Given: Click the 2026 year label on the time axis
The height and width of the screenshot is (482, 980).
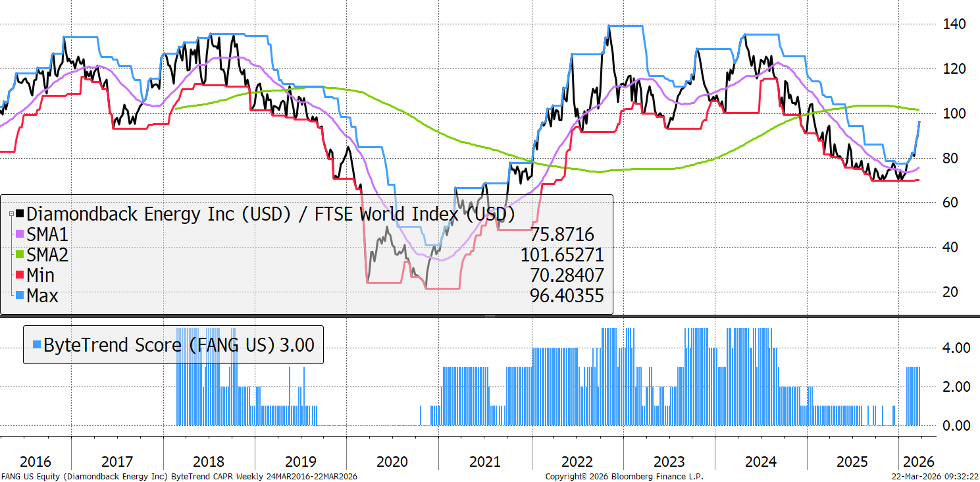Looking at the screenshot, I should click(917, 462).
